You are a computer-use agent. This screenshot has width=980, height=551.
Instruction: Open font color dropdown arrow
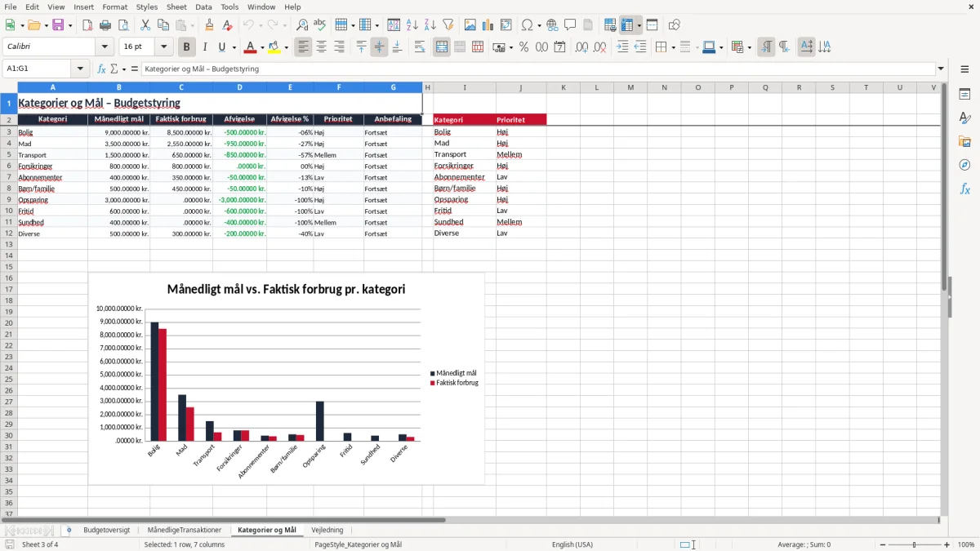(x=262, y=47)
